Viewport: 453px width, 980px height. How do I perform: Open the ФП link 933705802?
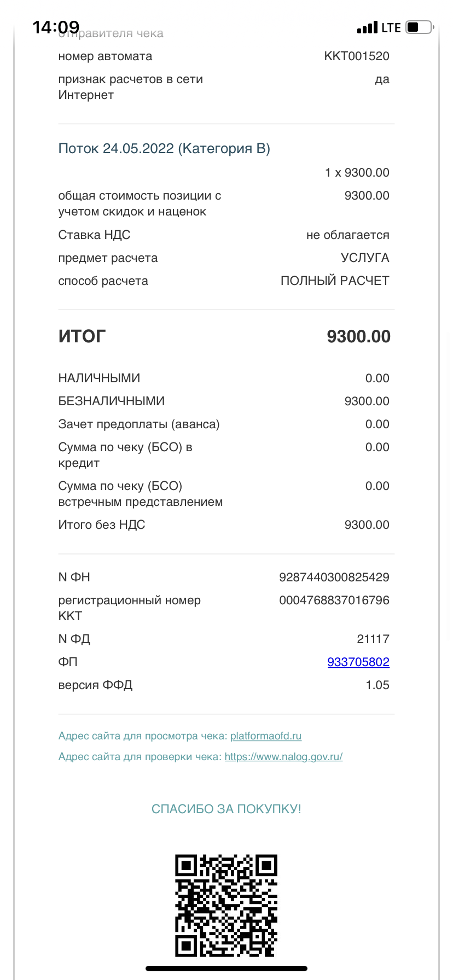pyautogui.click(x=358, y=662)
